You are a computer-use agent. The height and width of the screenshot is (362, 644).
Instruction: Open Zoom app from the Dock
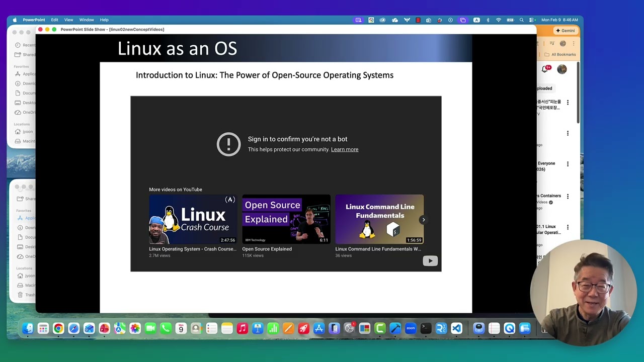(x=411, y=329)
